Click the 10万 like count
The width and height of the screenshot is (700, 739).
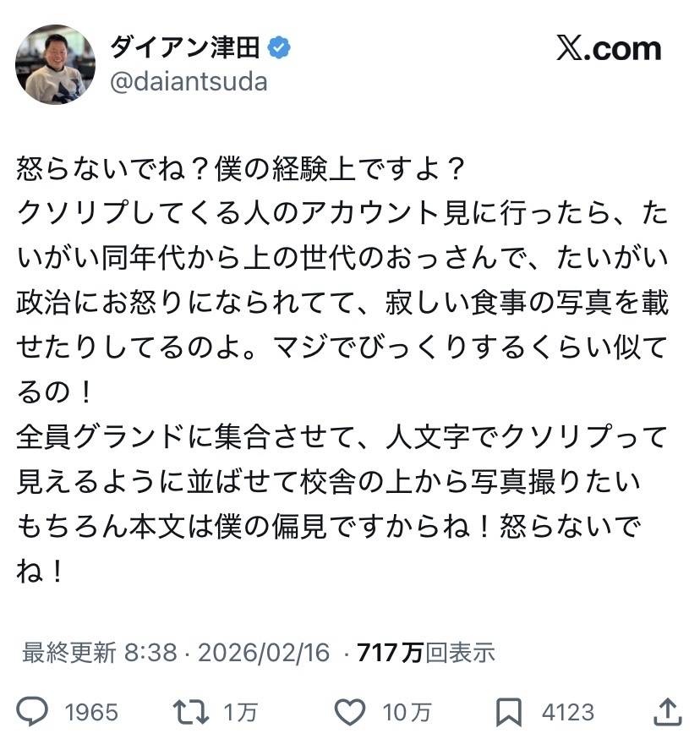[405, 713]
